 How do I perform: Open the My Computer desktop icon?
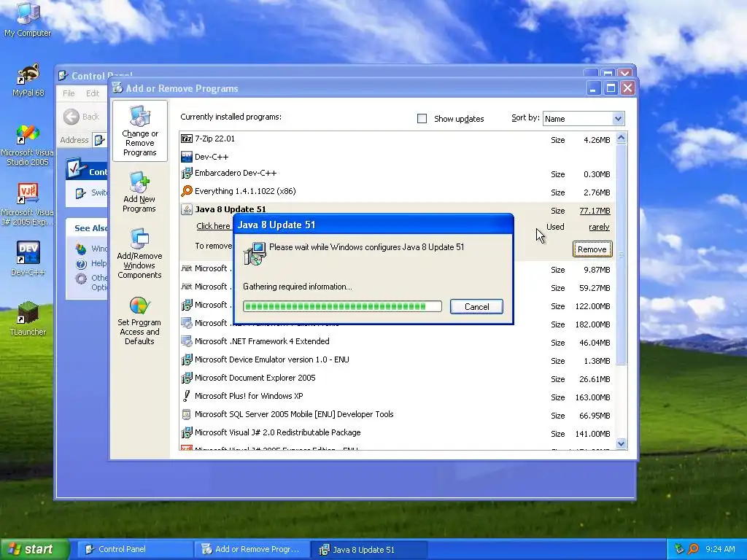28,19
